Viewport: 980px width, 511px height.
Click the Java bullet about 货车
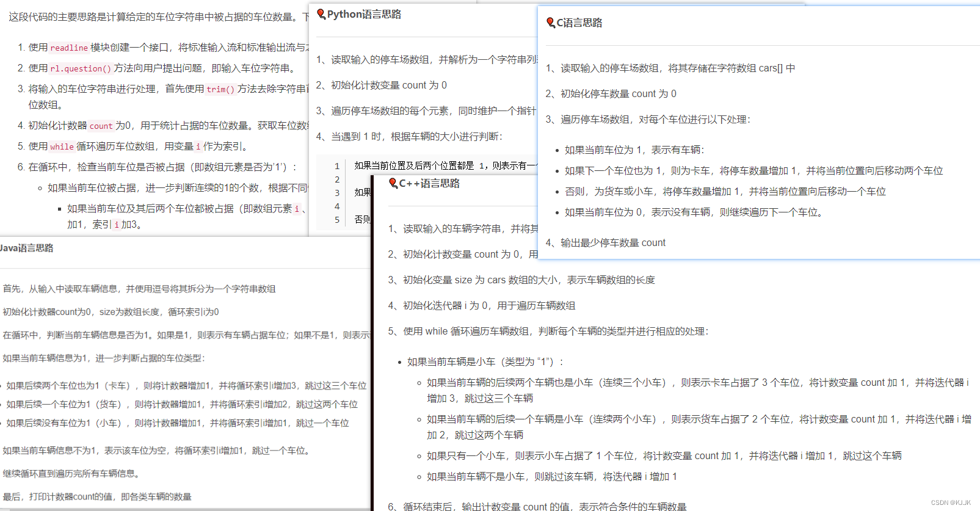[182, 404]
